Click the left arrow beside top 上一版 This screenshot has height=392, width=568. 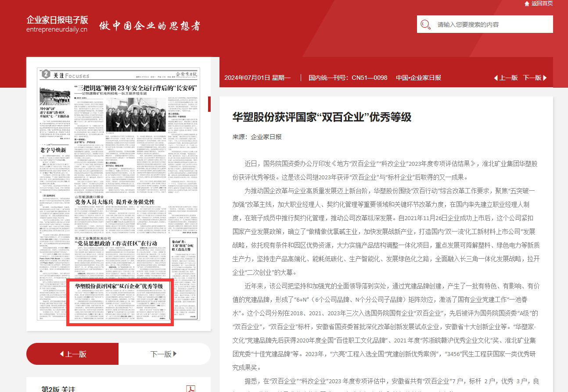coord(496,78)
